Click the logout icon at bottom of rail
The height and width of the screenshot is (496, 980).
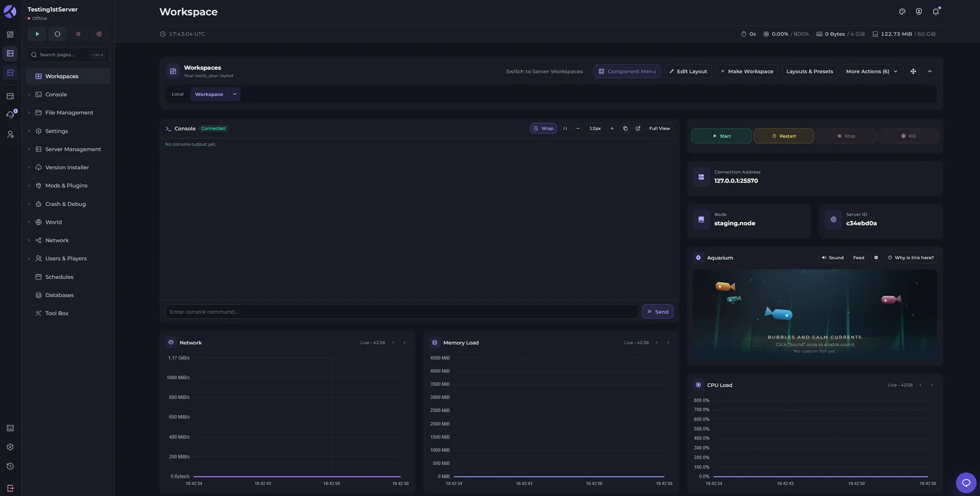pos(10,489)
